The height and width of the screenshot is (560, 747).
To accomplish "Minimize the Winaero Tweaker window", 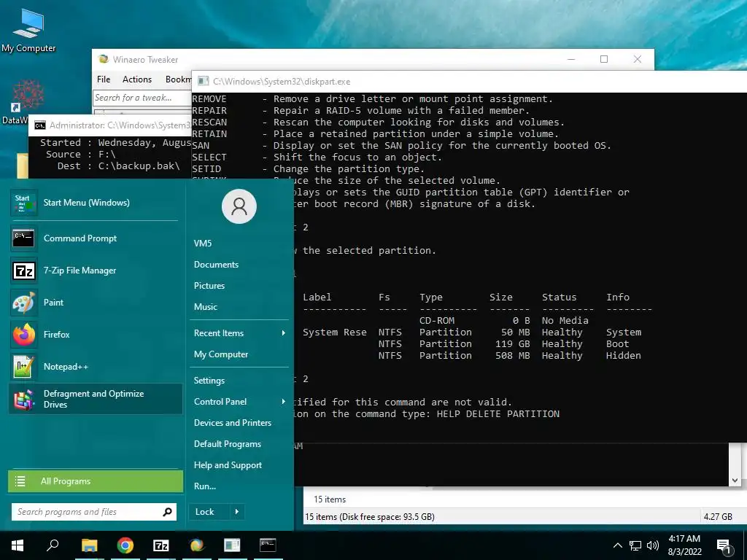I will point(571,59).
